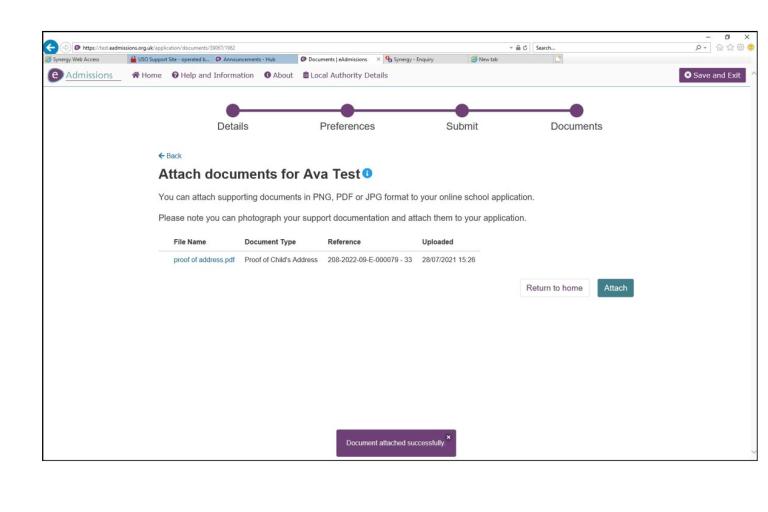Screen dimensions: 768x512
Task: Click reference 208-2022-09-E-000079 - 33
Action: (370, 260)
